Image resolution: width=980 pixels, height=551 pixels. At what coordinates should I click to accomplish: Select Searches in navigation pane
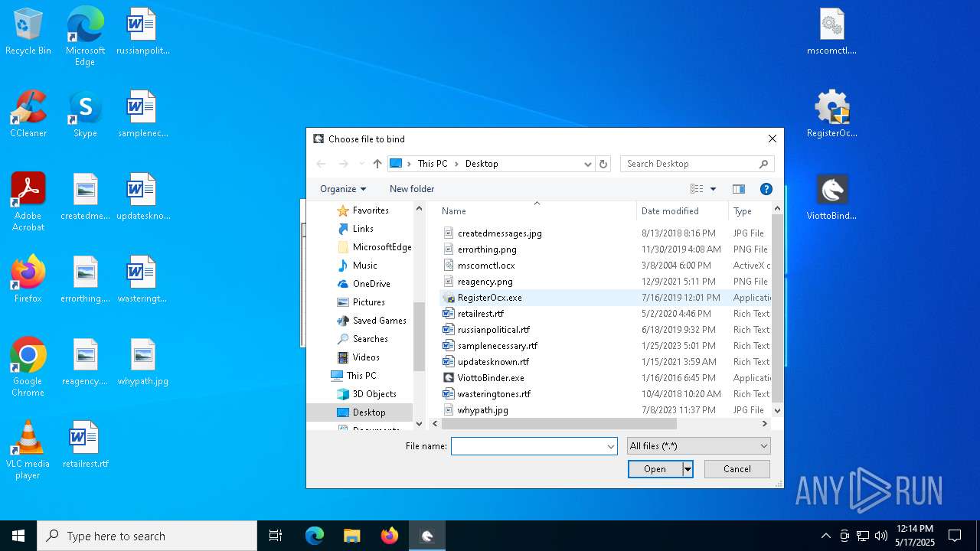click(x=370, y=339)
